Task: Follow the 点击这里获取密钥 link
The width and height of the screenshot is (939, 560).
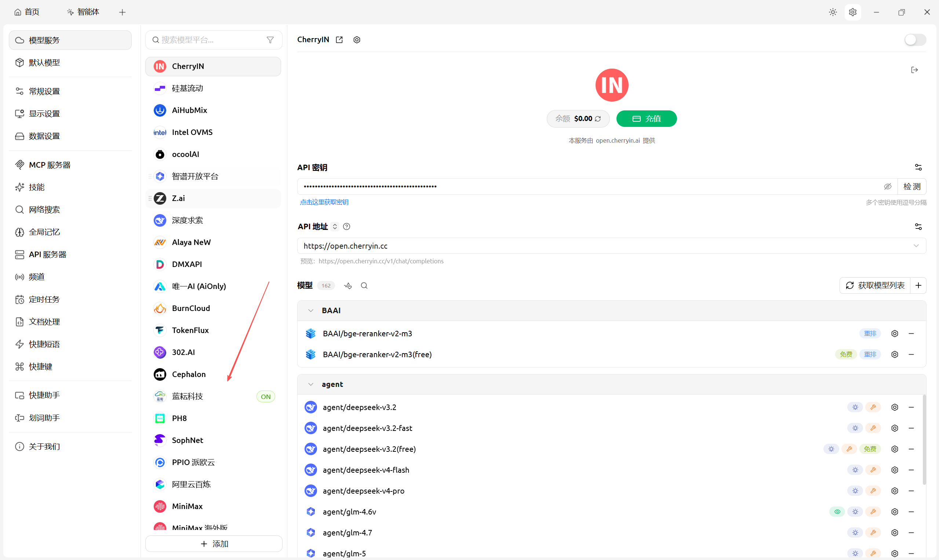Action: [x=324, y=202]
